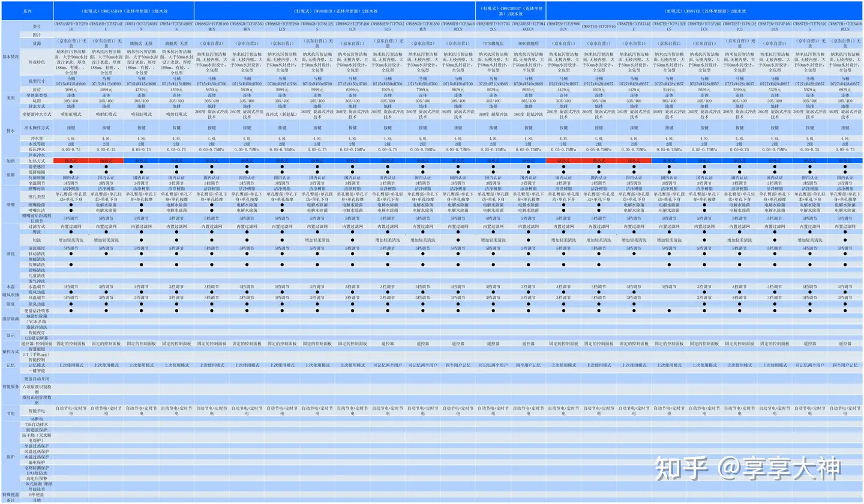Select the 记忆模式 row label
Screen dimensions: 864x504
point(37,365)
